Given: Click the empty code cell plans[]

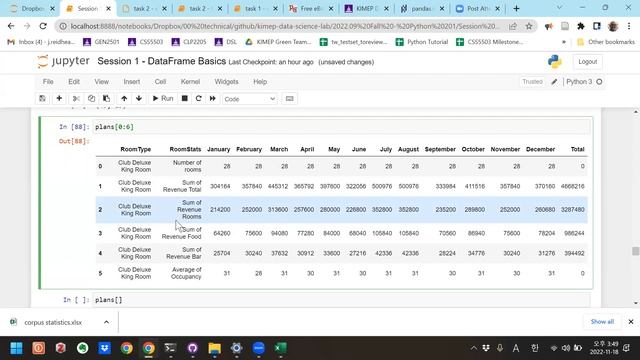Looking at the screenshot, I should 341,300.
